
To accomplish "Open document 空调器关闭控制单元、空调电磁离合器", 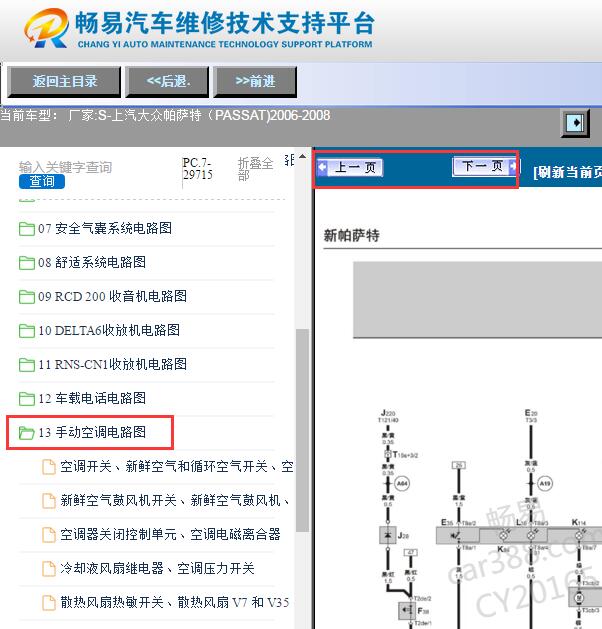I will (x=170, y=535).
